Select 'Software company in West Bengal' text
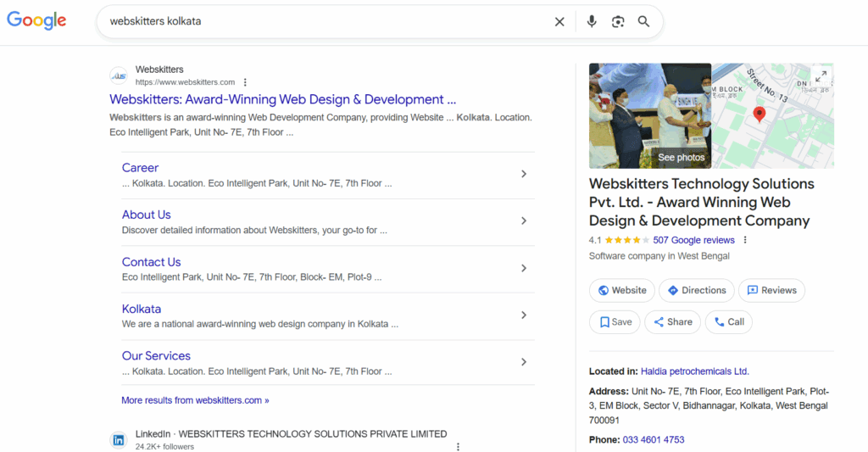The width and height of the screenshot is (868, 452). click(x=659, y=256)
